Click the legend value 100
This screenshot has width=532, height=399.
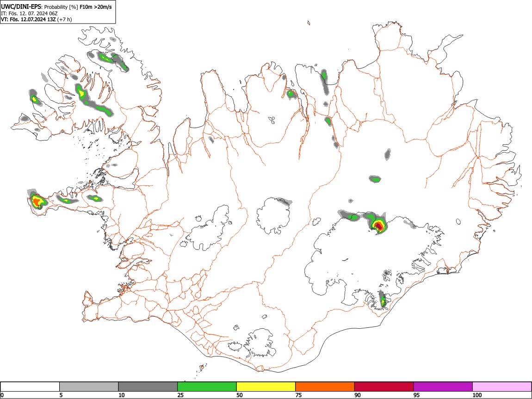tap(477, 395)
